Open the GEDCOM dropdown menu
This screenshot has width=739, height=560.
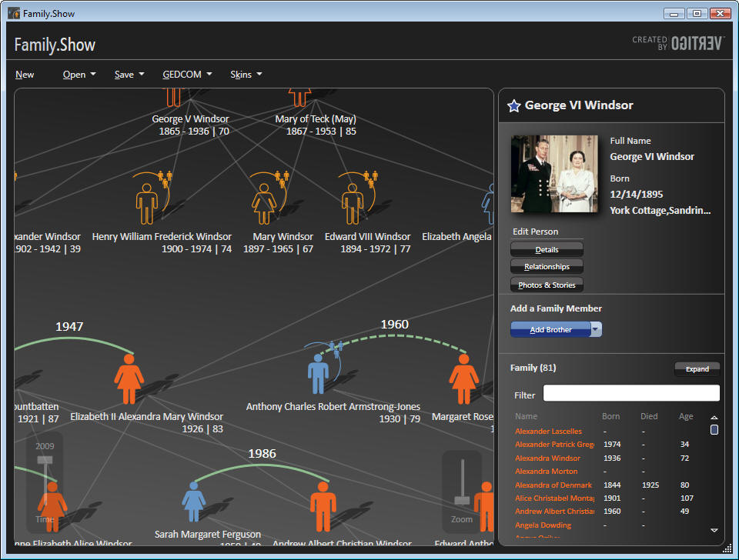pyautogui.click(x=187, y=75)
